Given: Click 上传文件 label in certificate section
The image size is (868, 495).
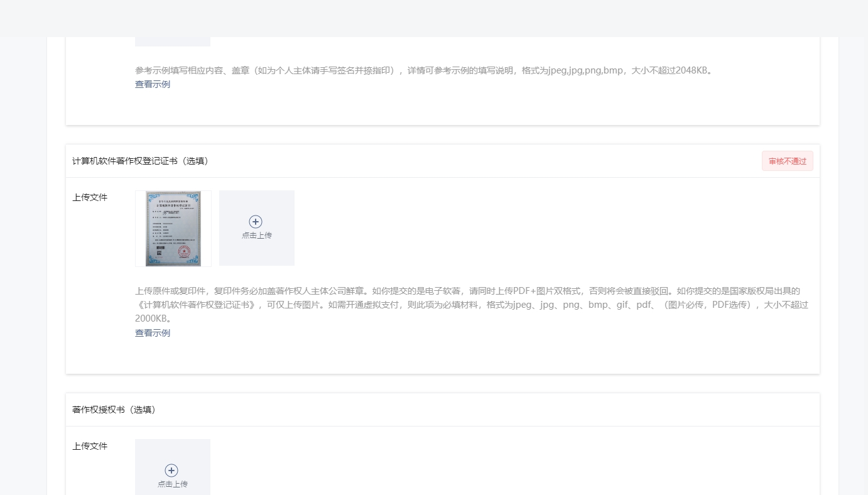Looking at the screenshot, I should coord(90,197).
